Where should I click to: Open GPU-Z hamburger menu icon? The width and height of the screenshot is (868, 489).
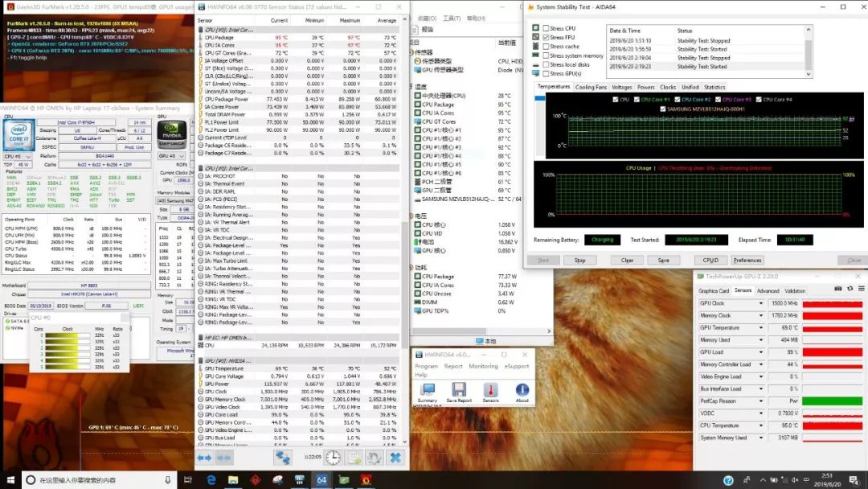(x=862, y=289)
